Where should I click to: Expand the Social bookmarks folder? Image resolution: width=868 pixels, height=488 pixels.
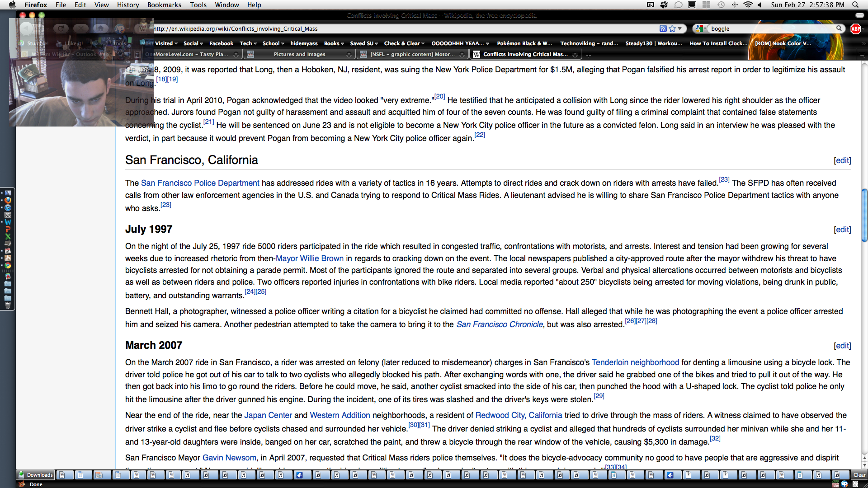pyautogui.click(x=193, y=43)
